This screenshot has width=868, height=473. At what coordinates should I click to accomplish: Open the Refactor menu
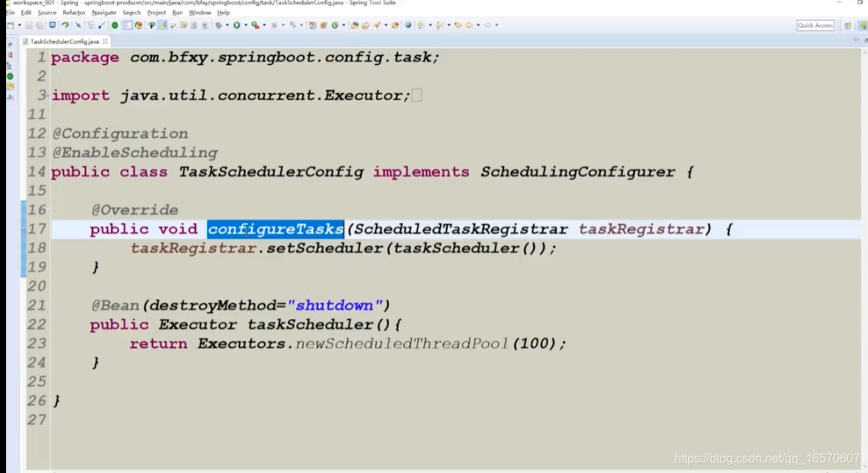74,12
